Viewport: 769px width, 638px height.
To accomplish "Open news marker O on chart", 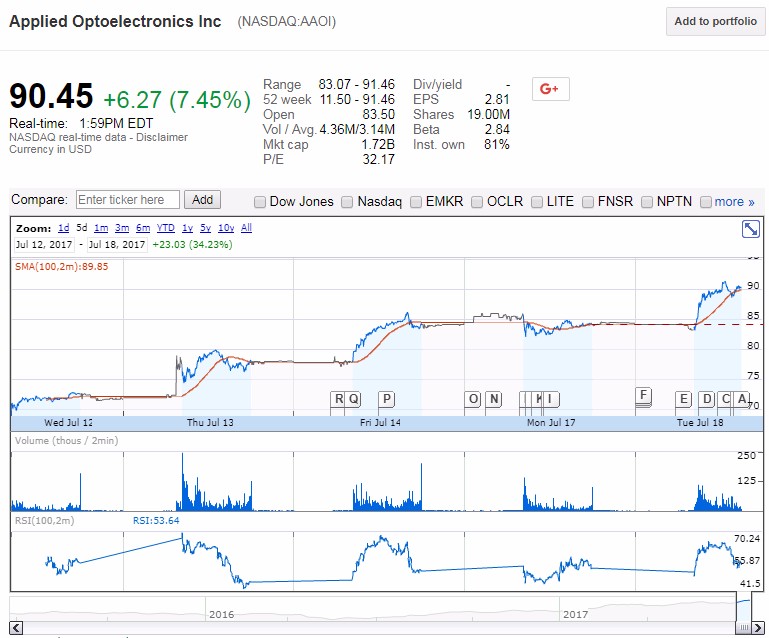I will point(473,399).
